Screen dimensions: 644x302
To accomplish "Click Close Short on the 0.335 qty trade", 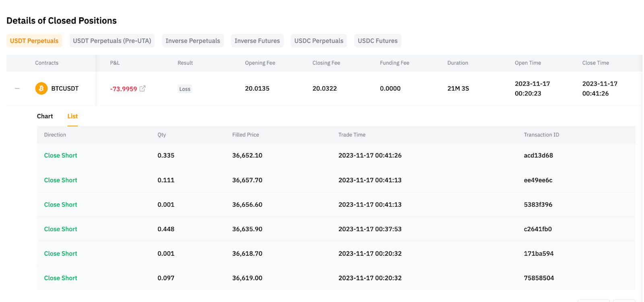I will click(x=60, y=155).
